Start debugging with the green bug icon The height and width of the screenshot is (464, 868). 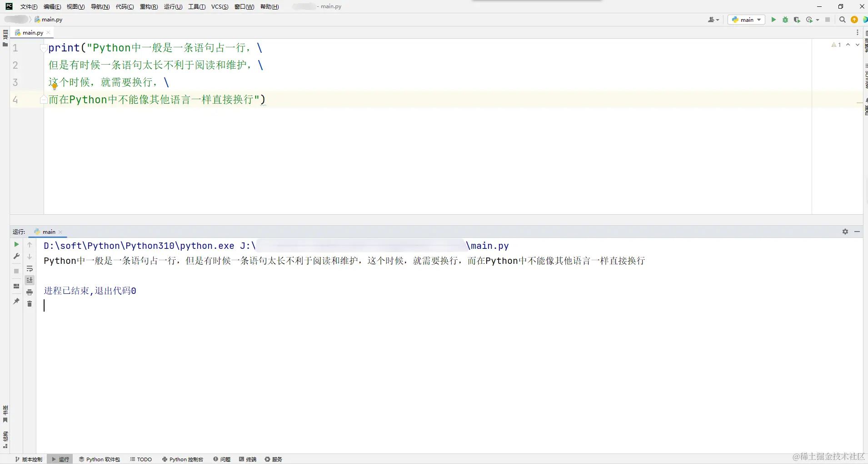(785, 20)
